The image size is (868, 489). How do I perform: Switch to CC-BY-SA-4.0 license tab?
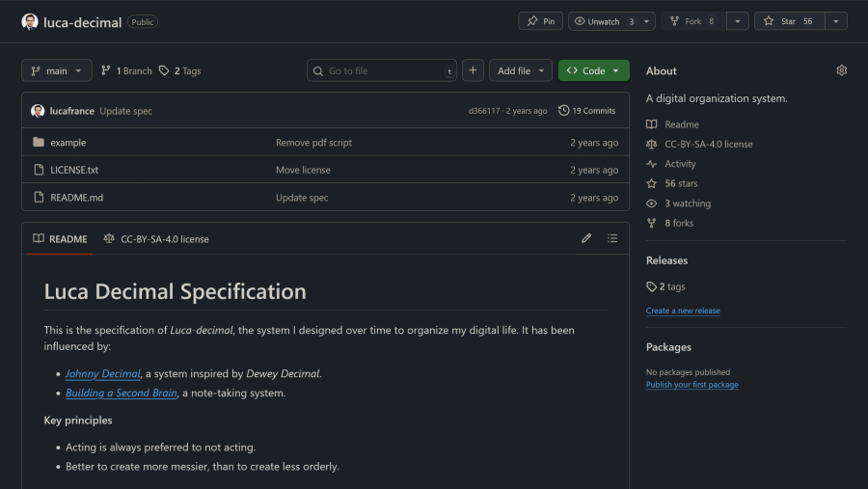pos(156,239)
